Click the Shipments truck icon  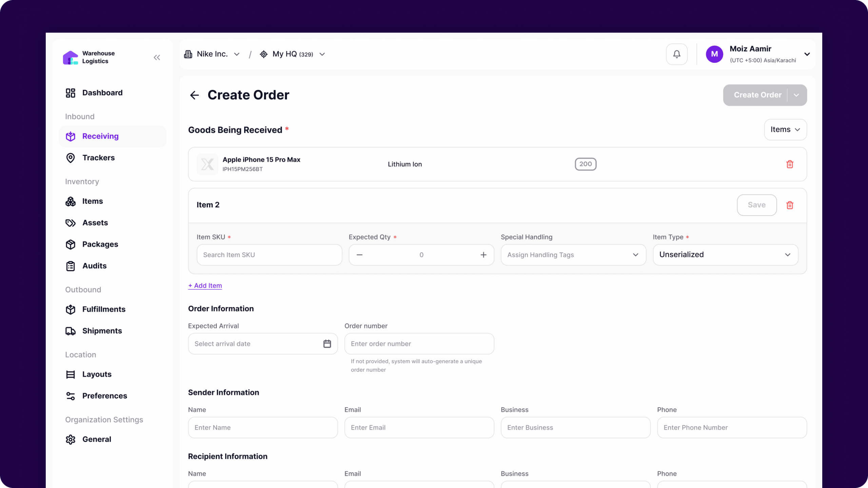[x=71, y=331]
